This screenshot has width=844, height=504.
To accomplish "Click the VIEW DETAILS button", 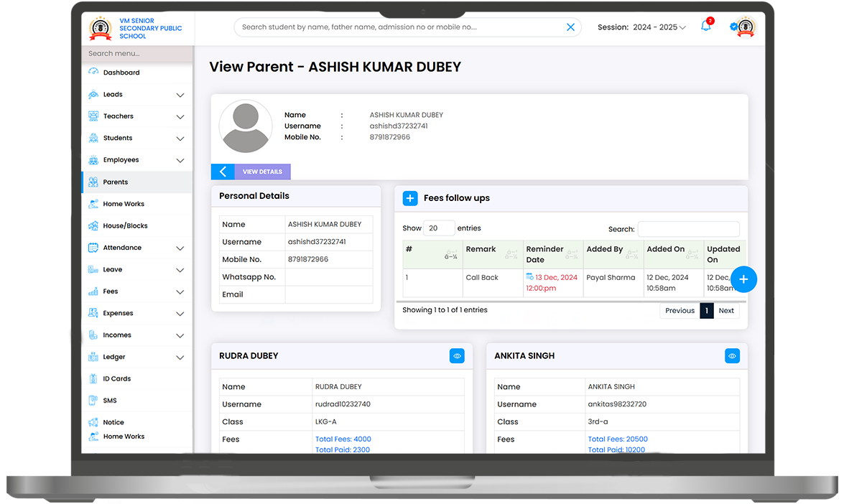I will (261, 171).
